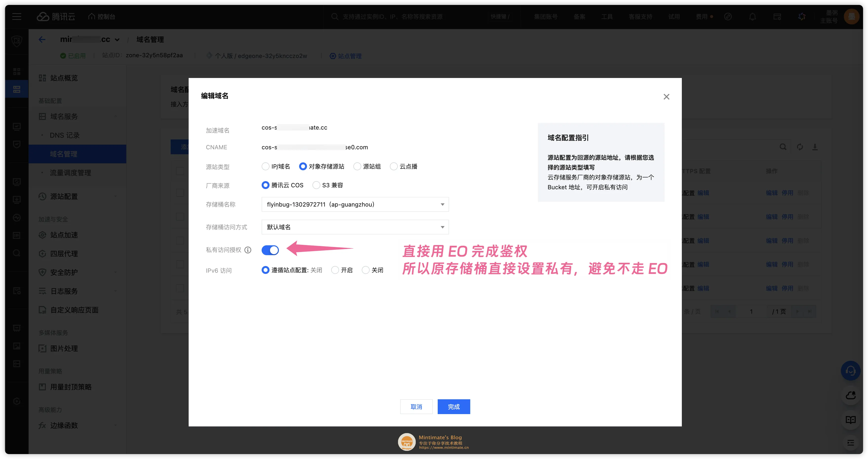The height and width of the screenshot is (459, 868).
Task: Expand the site name dropdown chevron
Action: tap(117, 40)
